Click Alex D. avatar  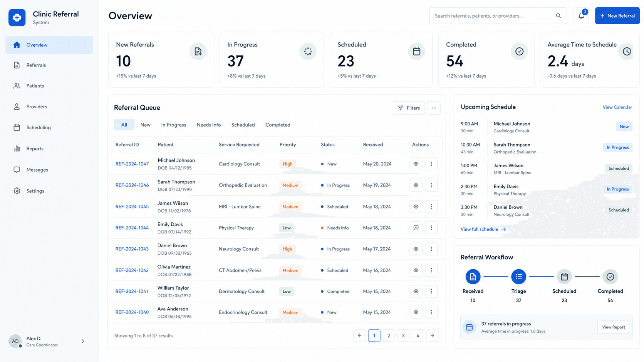(x=15, y=341)
